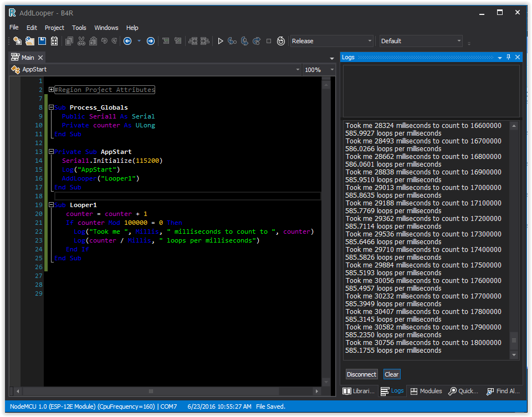The image size is (532, 417).
Task: Click the code editor scroll right arrow
Action: click(x=317, y=391)
